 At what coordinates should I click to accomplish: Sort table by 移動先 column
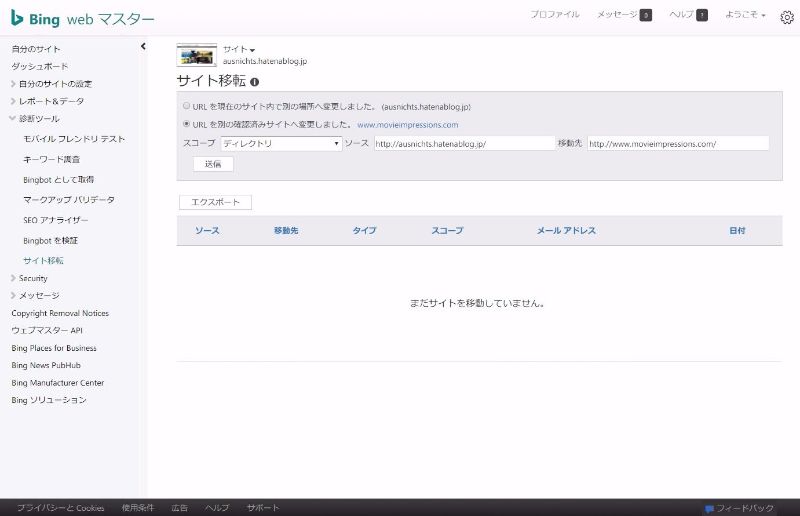point(286,231)
